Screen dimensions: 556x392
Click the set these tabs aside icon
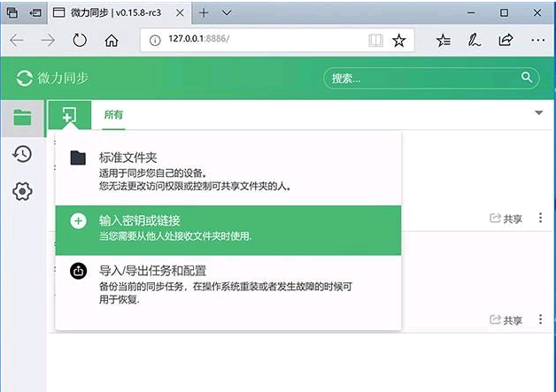[35, 13]
